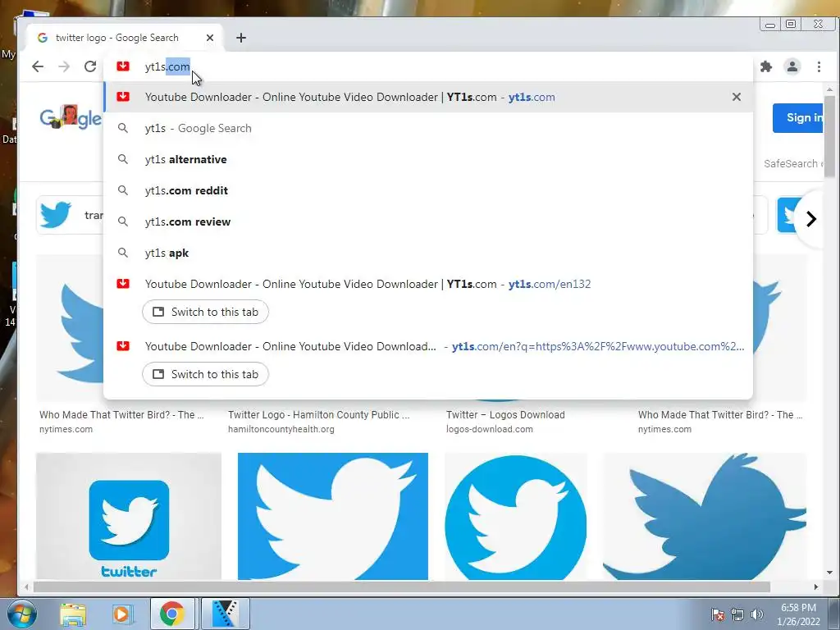Select the top Youtube Downloader yt1s.com suggestion
Image resolution: width=840 pixels, height=630 pixels.
[x=427, y=97]
